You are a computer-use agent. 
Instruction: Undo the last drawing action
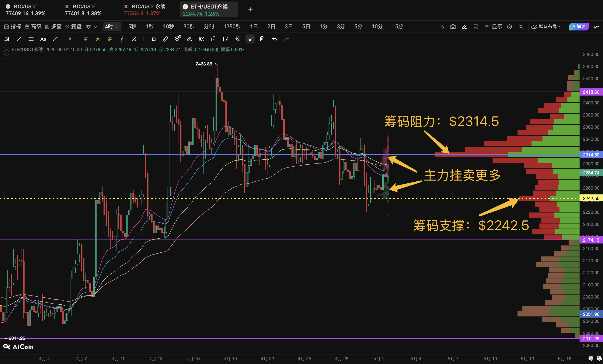[x=274, y=39]
